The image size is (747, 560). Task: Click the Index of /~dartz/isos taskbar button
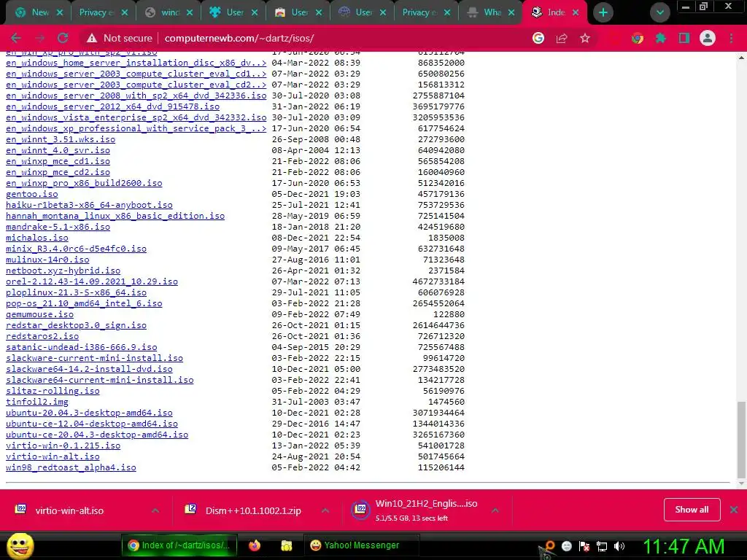179,545
